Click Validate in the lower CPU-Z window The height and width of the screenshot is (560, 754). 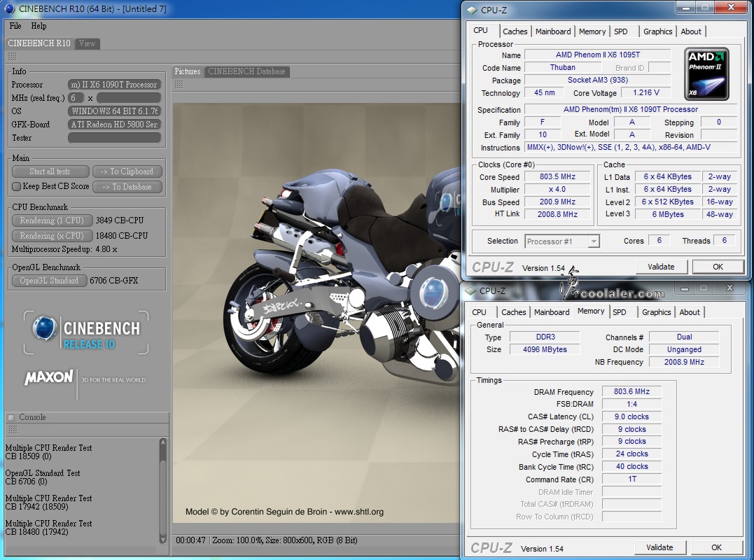(659, 547)
